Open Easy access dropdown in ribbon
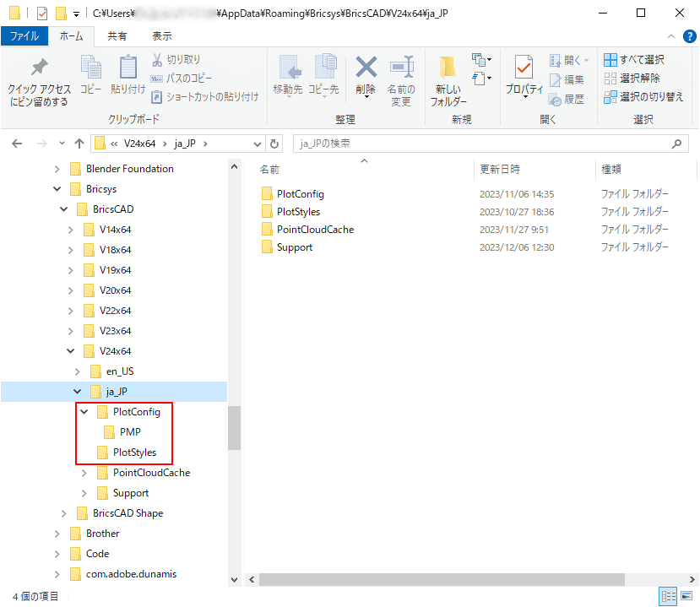700x607 pixels. (481, 79)
